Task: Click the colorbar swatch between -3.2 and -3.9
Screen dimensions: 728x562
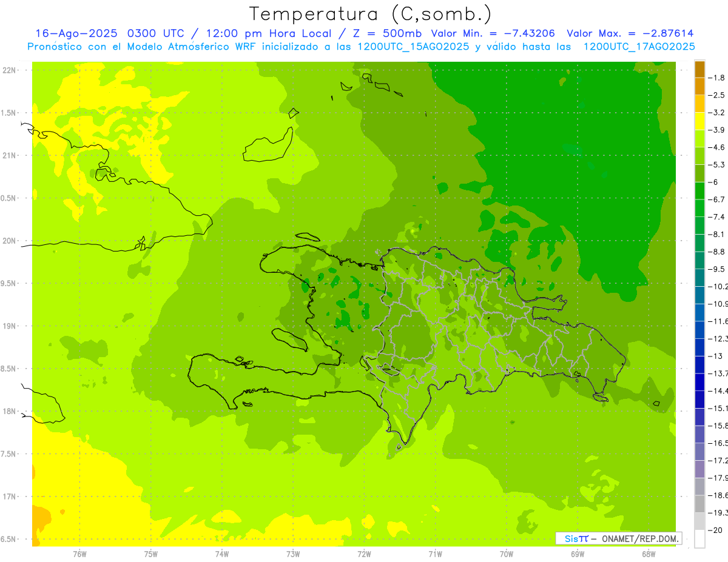Action: pyautogui.click(x=699, y=121)
